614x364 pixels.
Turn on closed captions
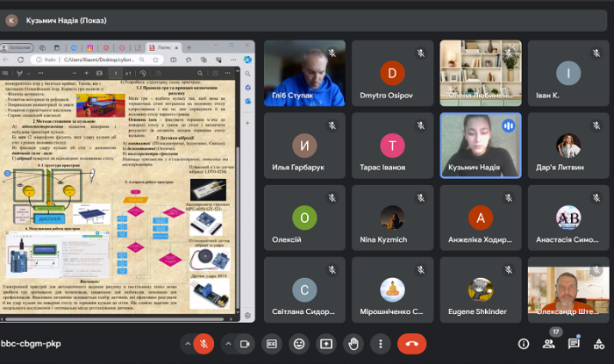pyautogui.click(x=272, y=344)
